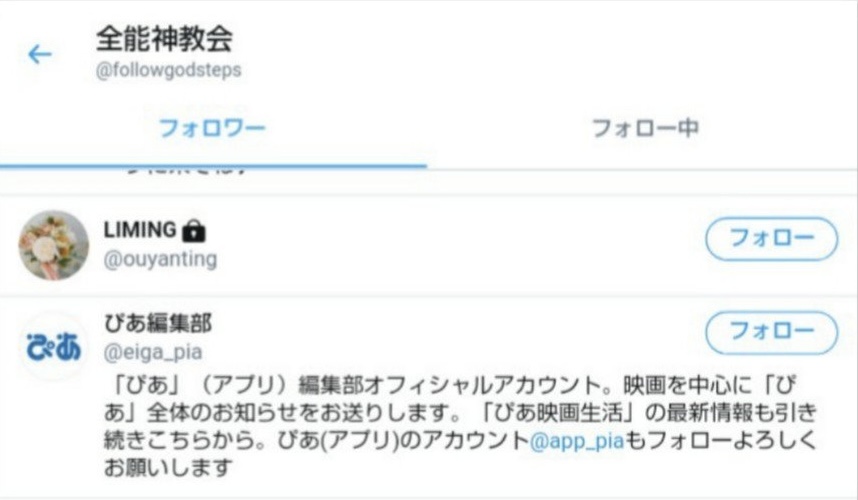This screenshot has width=858, height=500.
Task: Select the ぴあ編集部 bio description text
Action: 460,427
